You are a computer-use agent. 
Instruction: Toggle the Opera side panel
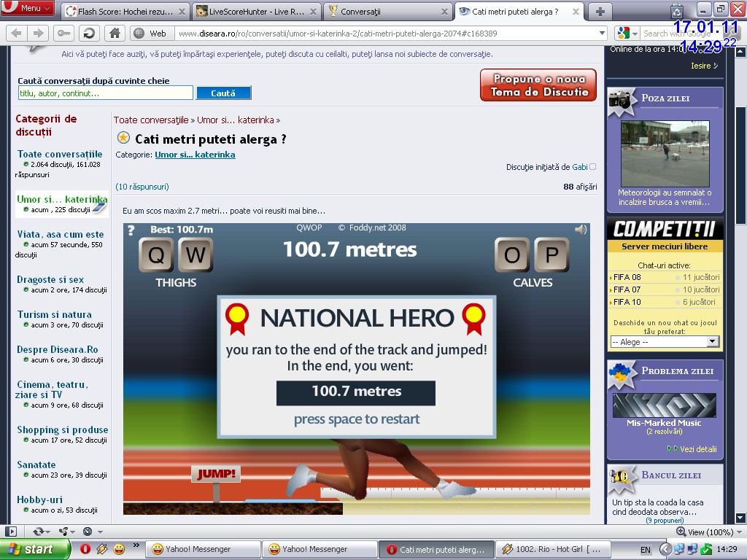pyautogui.click(x=11, y=532)
